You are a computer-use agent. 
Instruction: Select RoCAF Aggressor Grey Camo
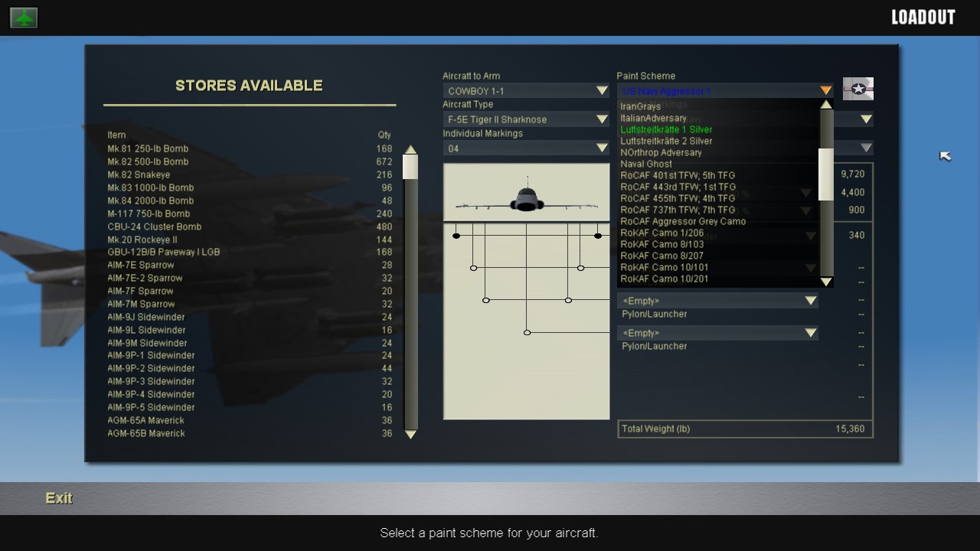coord(683,221)
